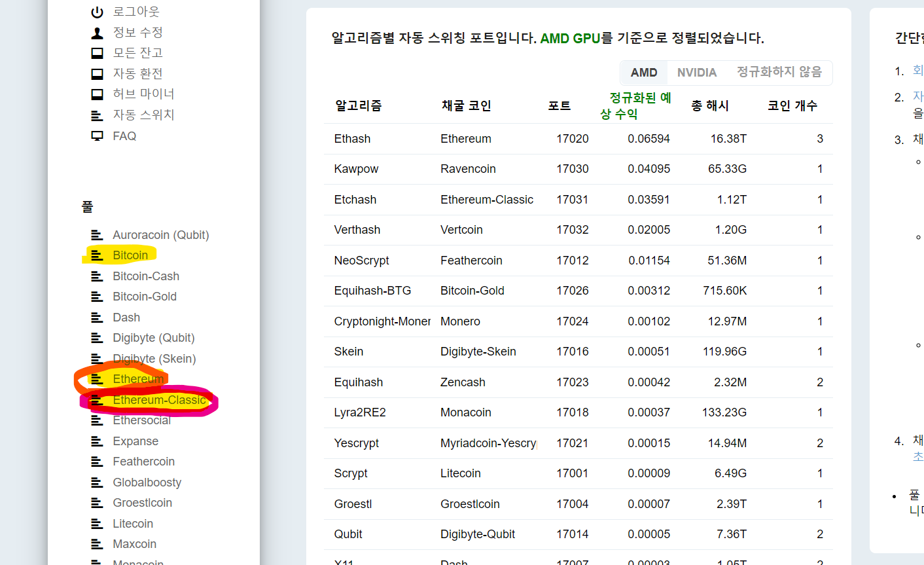
Task: Click the Monero coin cell
Action: 460,321
